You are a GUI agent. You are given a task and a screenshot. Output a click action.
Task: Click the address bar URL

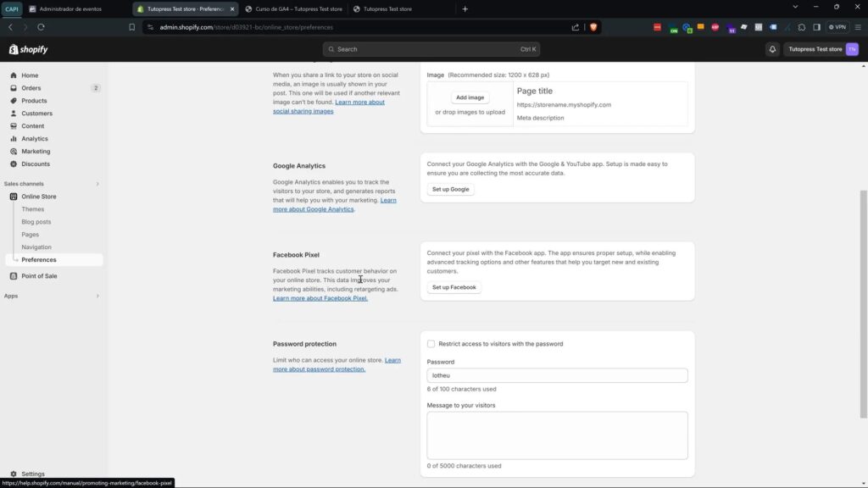(247, 27)
